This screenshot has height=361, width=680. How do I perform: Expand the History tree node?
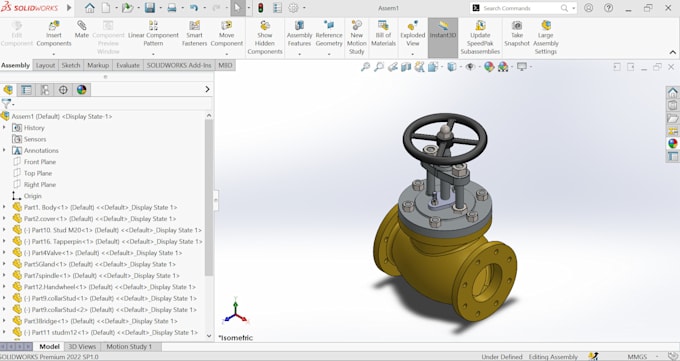click(x=4, y=128)
